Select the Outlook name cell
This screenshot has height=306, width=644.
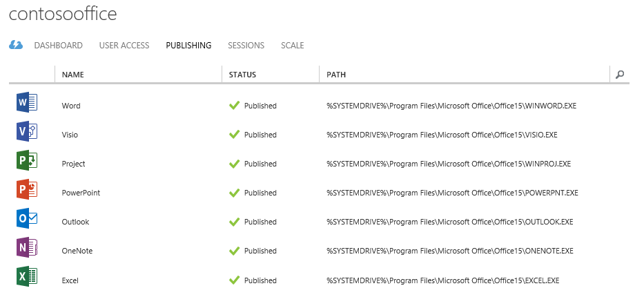(75, 222)
